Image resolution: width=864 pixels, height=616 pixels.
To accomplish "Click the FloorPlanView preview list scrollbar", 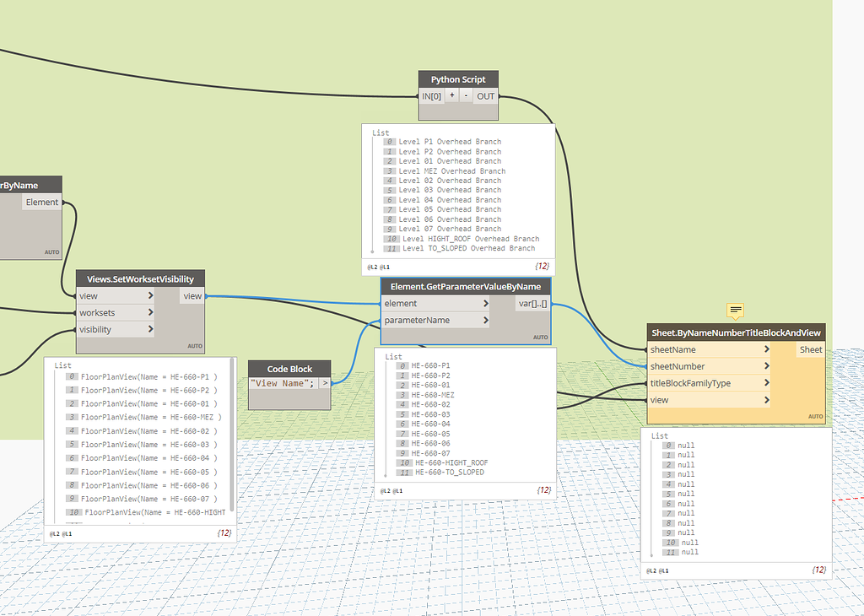I will (232, 439).
